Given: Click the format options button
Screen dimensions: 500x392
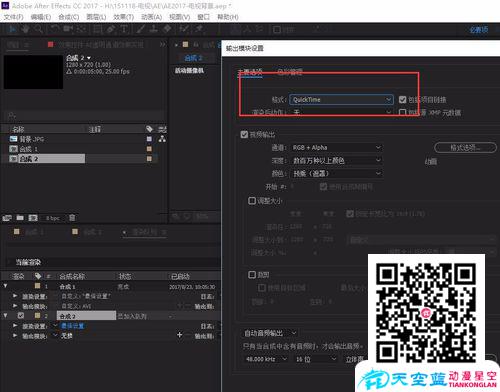Looking at the screenshot, I should [465, 147].
